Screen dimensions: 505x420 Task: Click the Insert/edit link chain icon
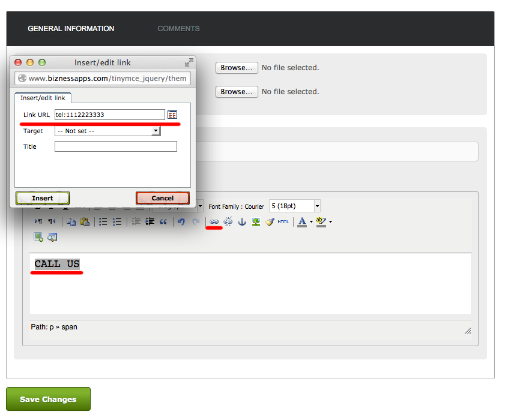coord(214,222)
